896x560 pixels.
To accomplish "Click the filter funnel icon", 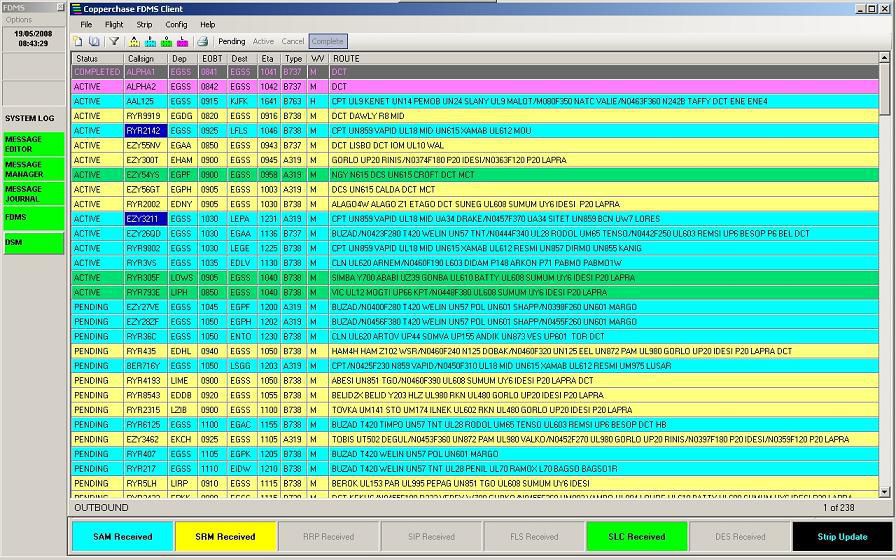I will tap(114, 42).
